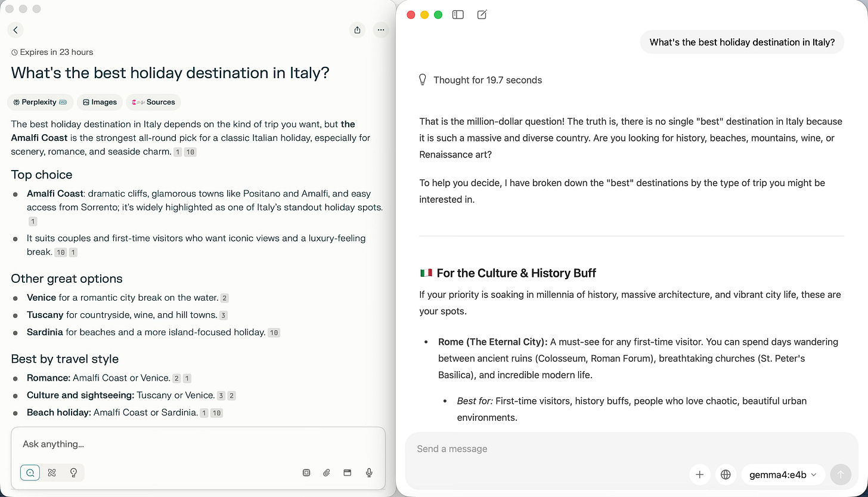Click the italic 'Best for:' label
Screen dimensions: 868x497
tap(475, 401)
